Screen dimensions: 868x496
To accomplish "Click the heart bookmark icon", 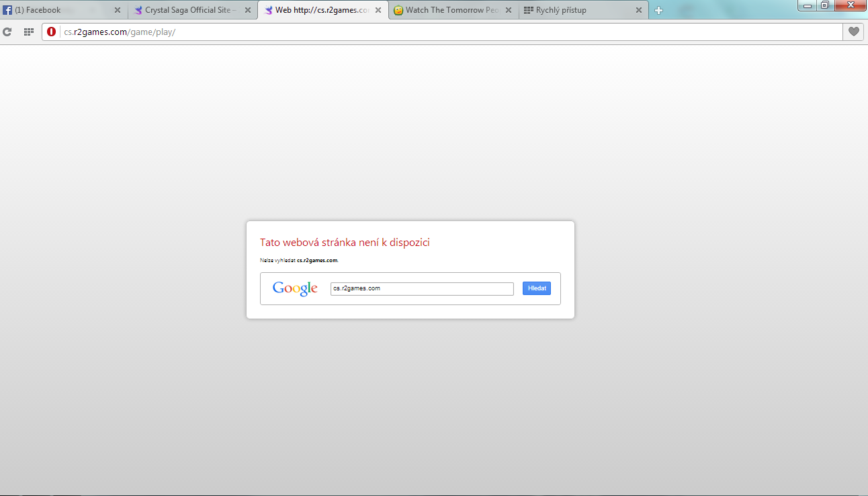I will pos(853,32).
